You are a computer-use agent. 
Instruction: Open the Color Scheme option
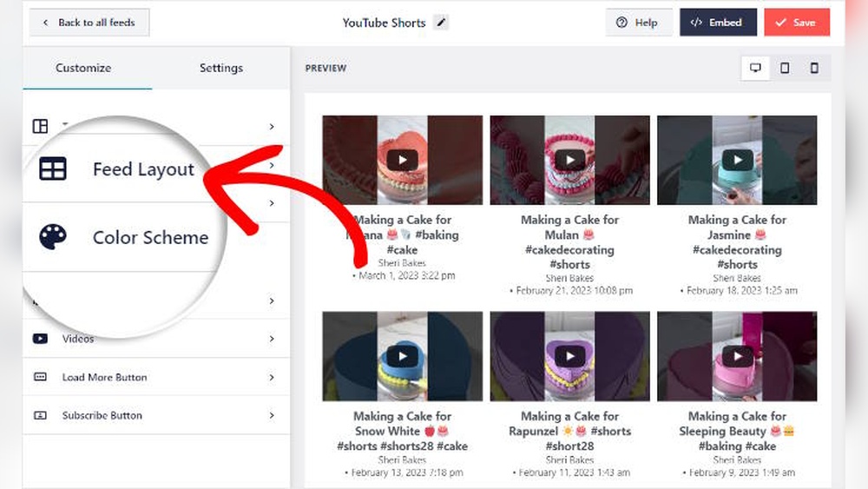click(x=150, y=237)
